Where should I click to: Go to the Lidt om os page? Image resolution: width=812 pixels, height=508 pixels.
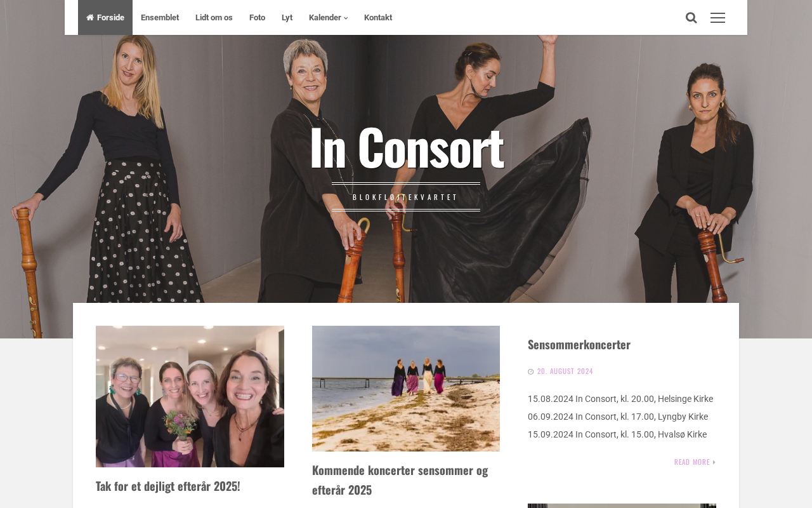[214, 18]
